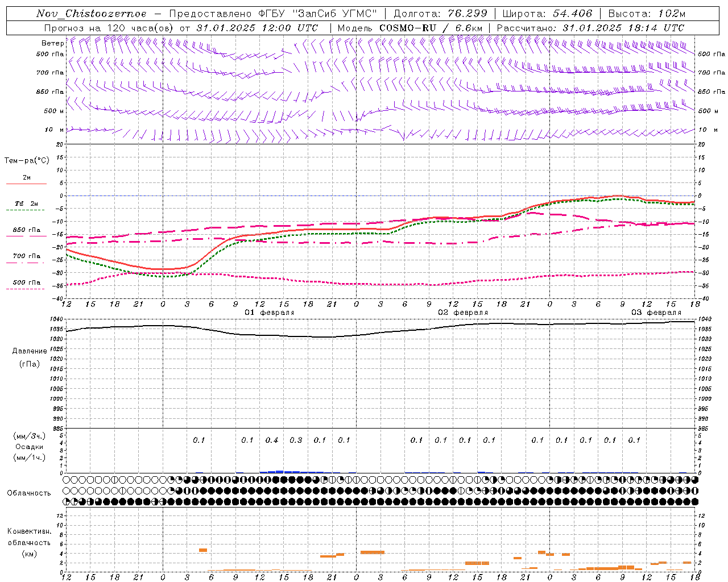Click the Td 2м dew point legend
Viewport: 728px width, 582px height.
26,206
